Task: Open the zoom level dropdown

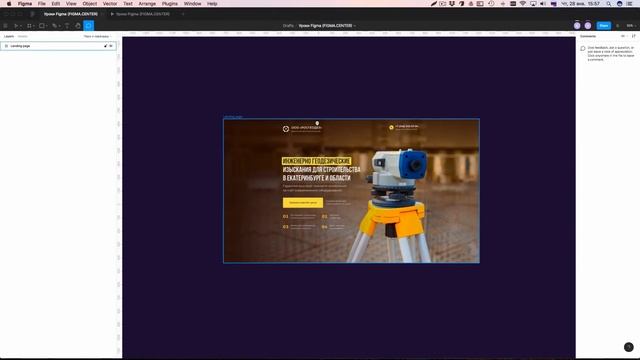Action: tap(631, 26)
